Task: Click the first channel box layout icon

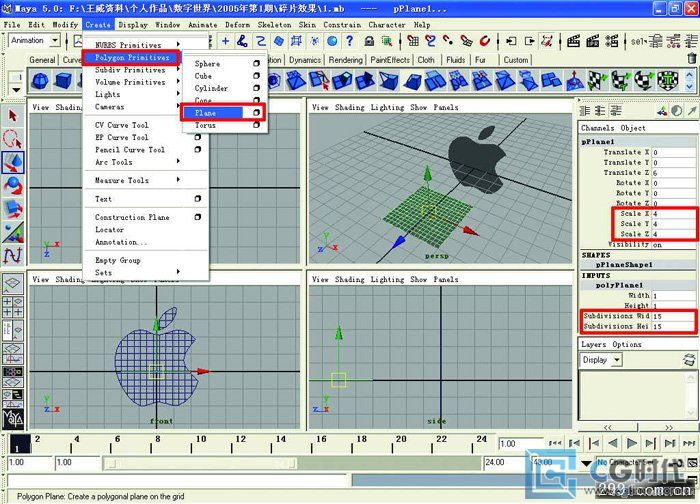Action: pos(584,111)
